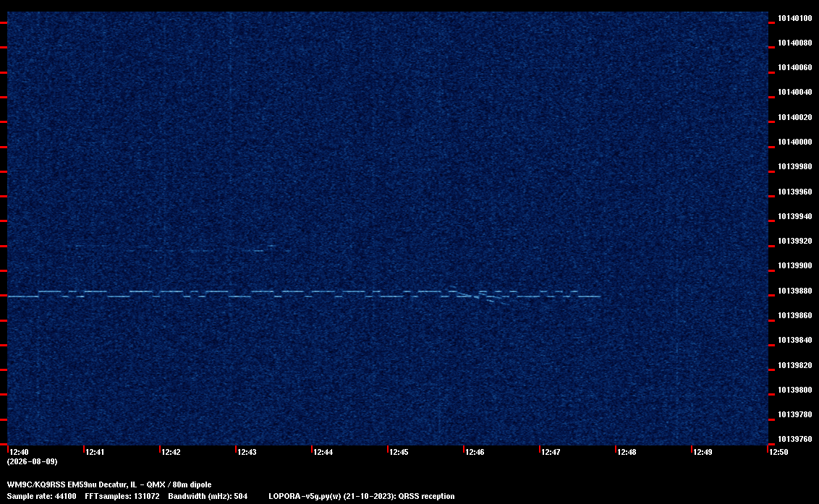This screenshot has height=504, width=819.
Task: Select the 10139980 frequency label
Action: 795,166
